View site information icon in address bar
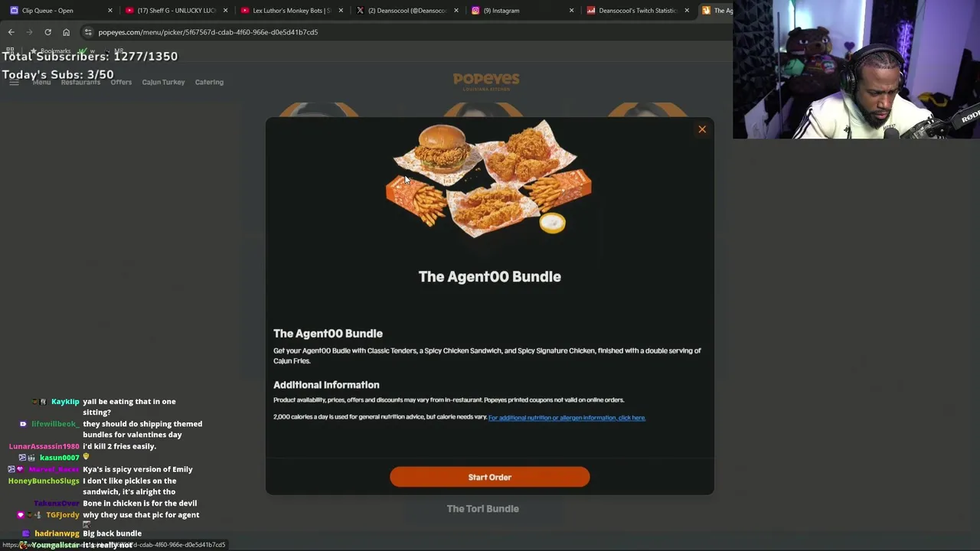 click(x=89, y=32)
